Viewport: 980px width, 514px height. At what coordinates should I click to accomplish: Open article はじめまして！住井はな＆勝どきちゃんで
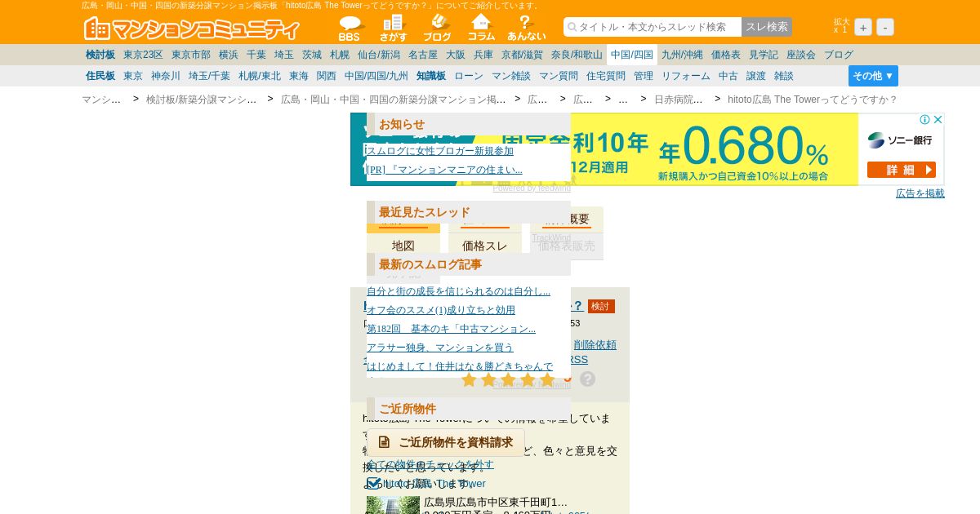pyautogui.click(x=460, y=366)
